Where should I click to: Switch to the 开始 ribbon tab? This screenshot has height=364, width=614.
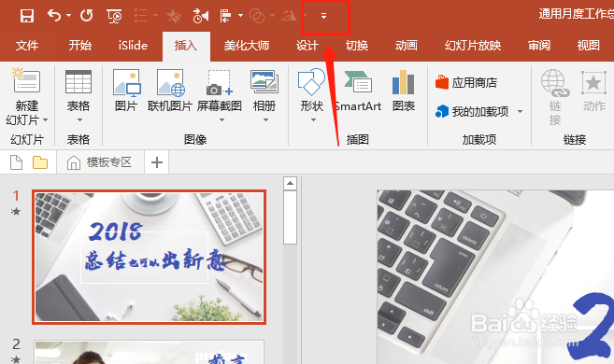coord(79,46)
